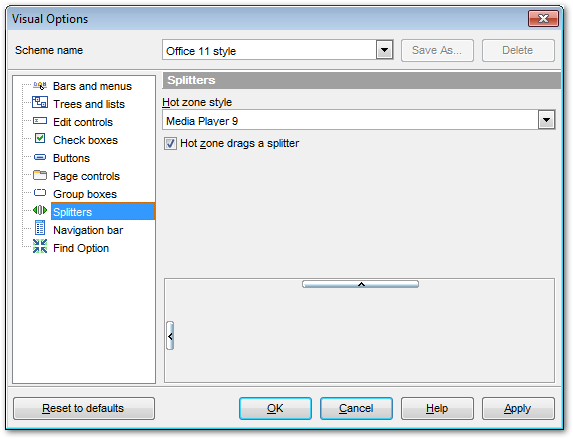Go to Check boxes settings
This screenshot has width=573, height=439.
pyautogui.click(x=86, y=140)
